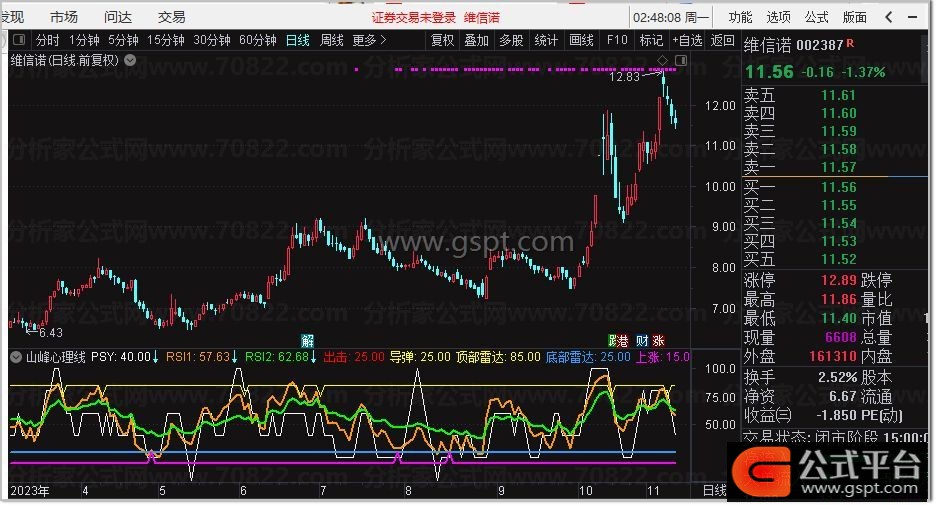Click the 顶部雷达: 85.00 readout

(498, 357)
